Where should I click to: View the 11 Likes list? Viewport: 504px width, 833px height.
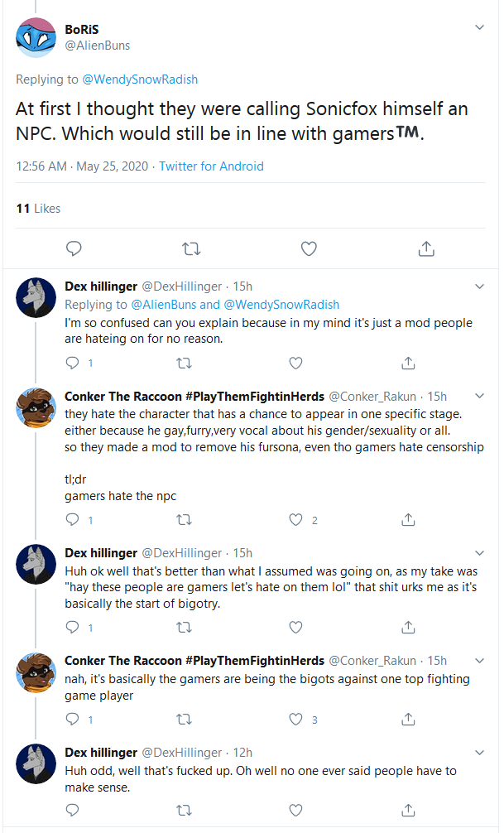tap(38, 209)
